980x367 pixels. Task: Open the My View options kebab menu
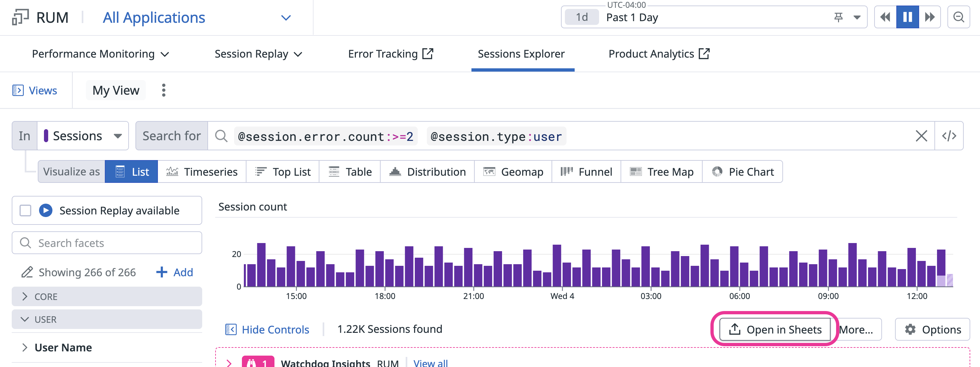(163, 90)
